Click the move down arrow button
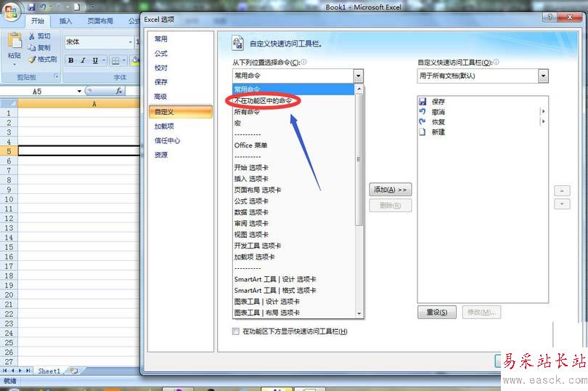 pyautogui.click(x=562, y=204)
